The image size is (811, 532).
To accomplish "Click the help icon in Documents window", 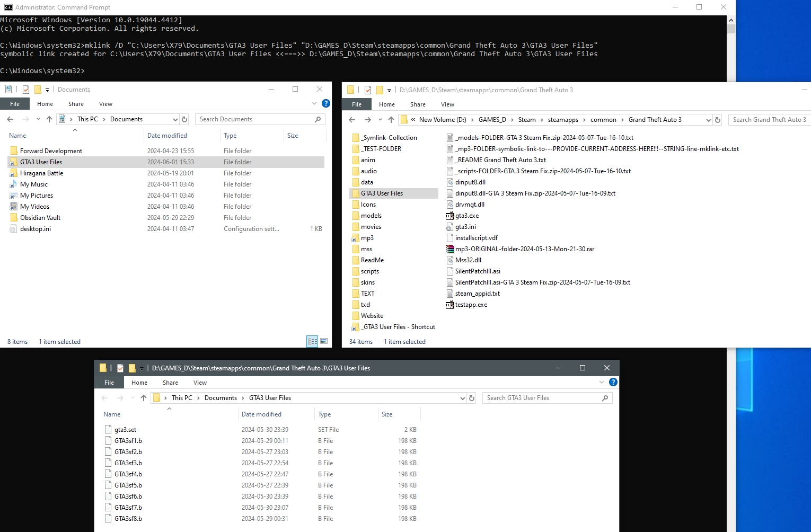I will coord(326,103).
